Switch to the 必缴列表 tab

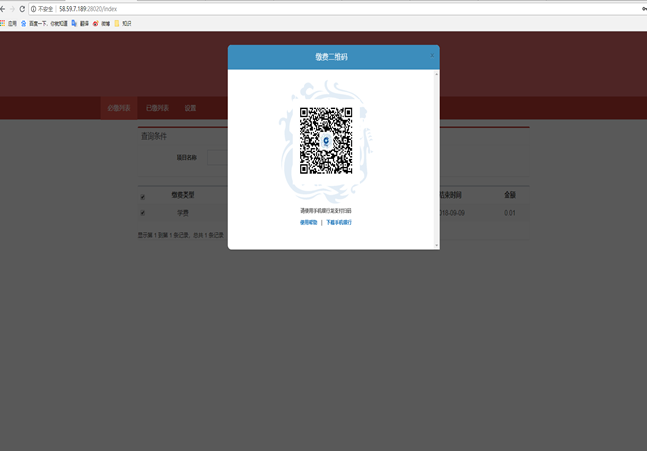[119, 108]
